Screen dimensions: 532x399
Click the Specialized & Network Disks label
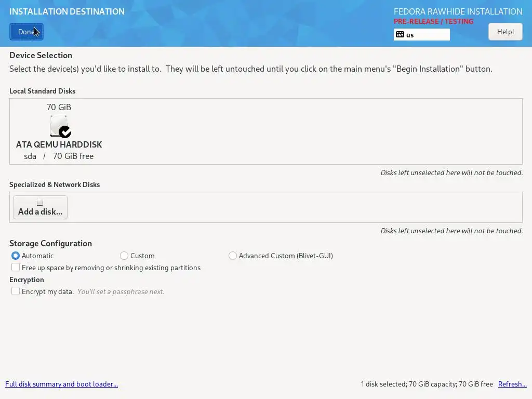point(55,184)
